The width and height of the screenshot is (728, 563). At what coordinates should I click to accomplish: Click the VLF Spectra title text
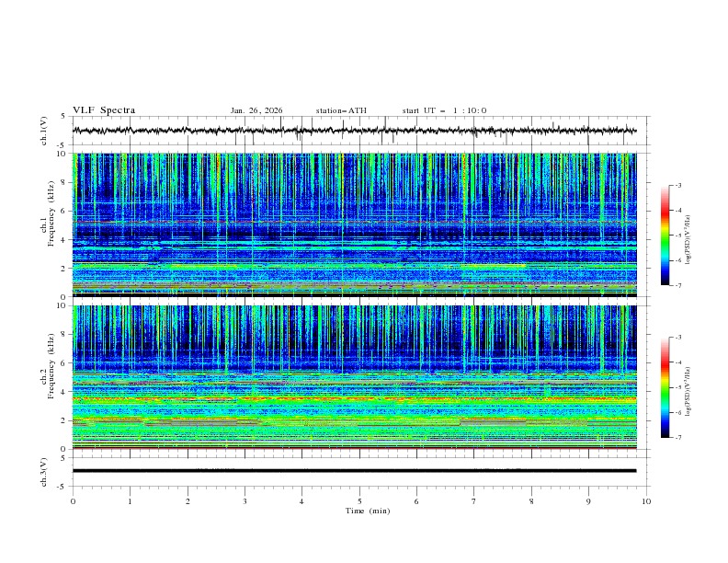point(104,110)
